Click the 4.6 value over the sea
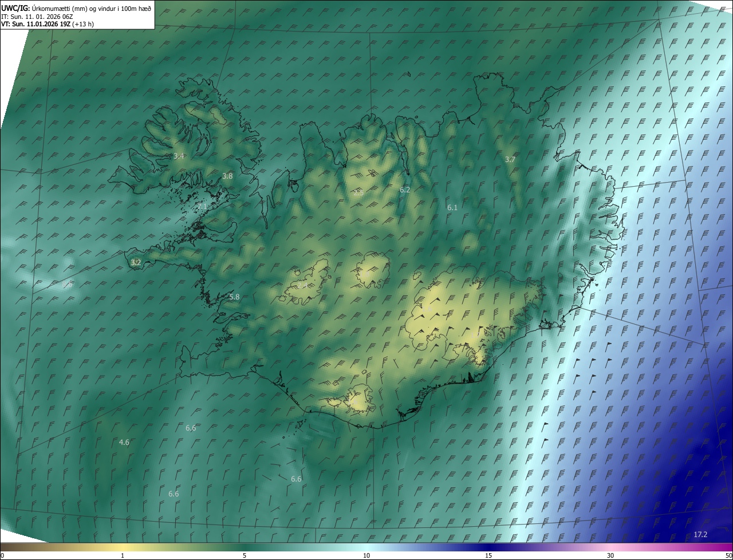This screenshot has height=560, width=733. [124, 443]
